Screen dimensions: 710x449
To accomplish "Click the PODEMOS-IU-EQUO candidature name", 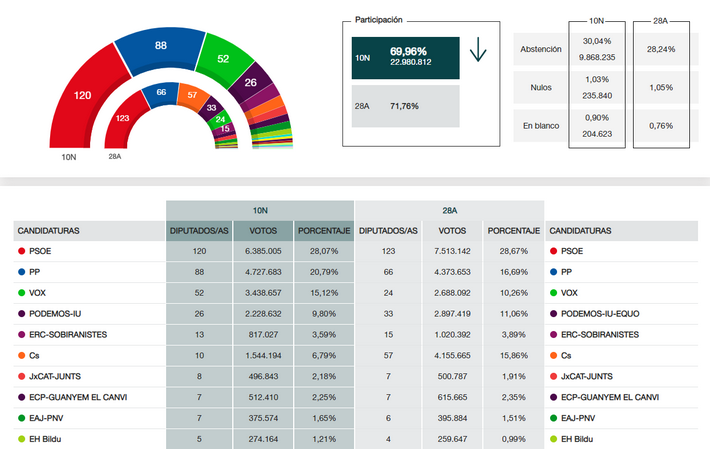I will (600, 314).
